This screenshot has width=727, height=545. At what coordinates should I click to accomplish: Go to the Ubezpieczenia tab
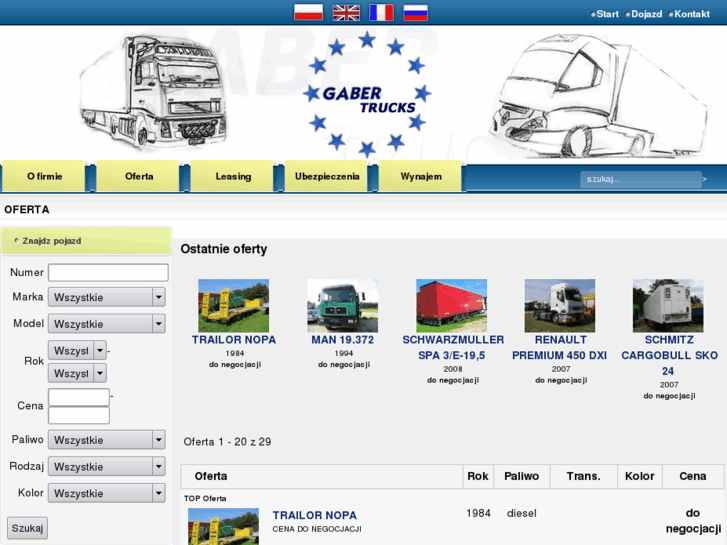pyautogui.click(x=327, y=176)
